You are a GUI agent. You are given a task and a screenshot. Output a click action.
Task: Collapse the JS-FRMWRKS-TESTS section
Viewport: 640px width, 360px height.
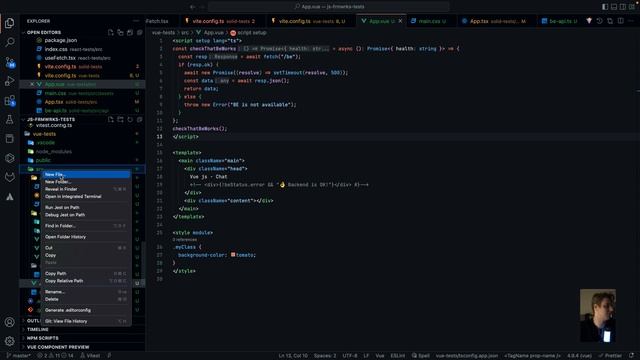pos(51,120)
